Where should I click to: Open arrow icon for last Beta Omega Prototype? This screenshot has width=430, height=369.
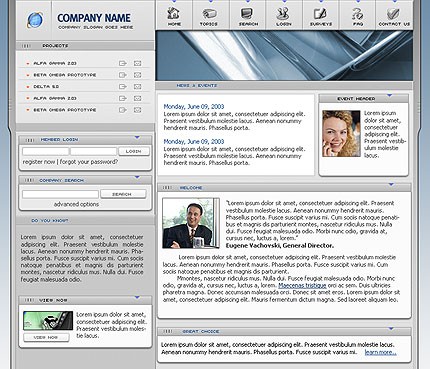[x=123, y=110]
